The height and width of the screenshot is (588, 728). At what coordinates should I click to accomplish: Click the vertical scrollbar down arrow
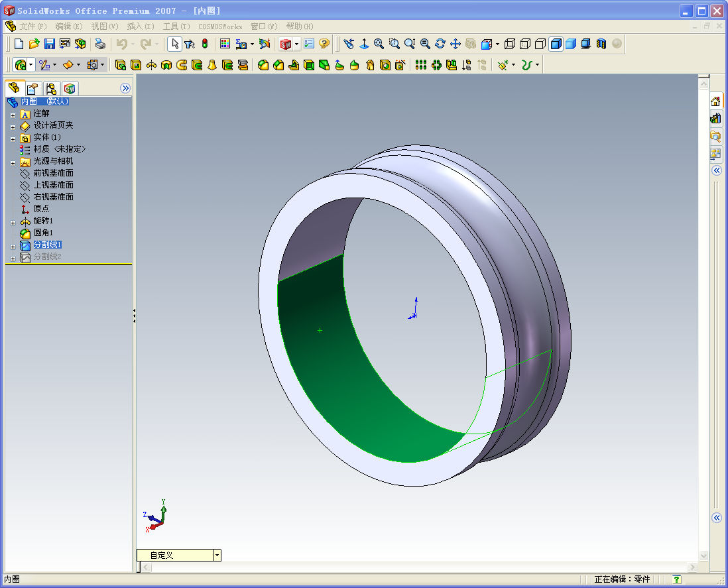703,555
